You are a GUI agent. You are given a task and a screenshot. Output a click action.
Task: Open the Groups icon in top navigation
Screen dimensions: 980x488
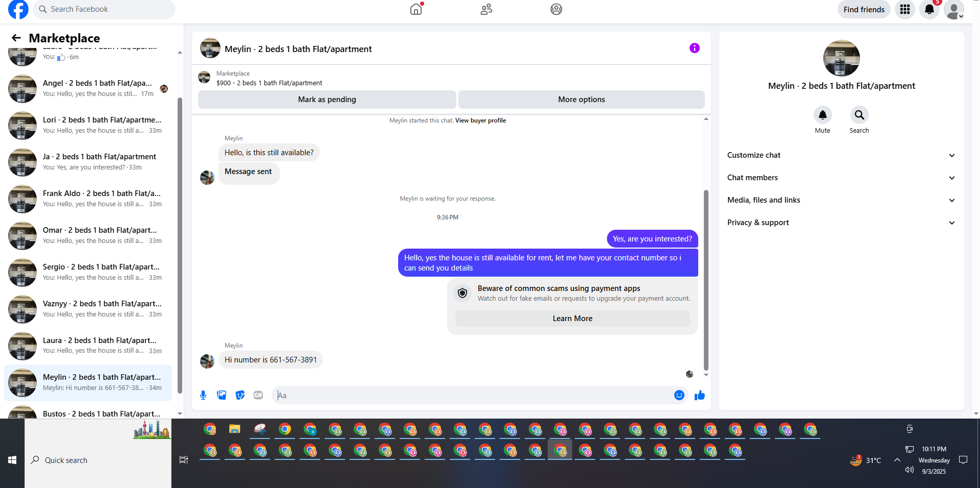click(556, 9)
